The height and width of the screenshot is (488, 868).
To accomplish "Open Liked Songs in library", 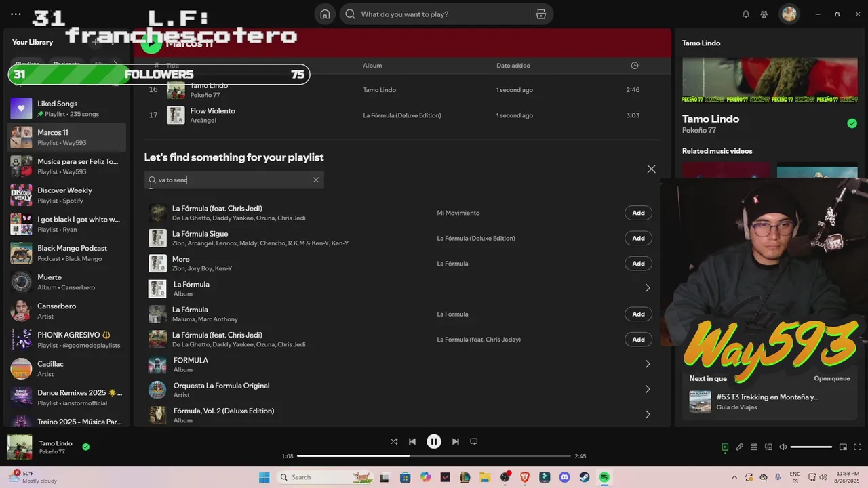I will 66,108.
